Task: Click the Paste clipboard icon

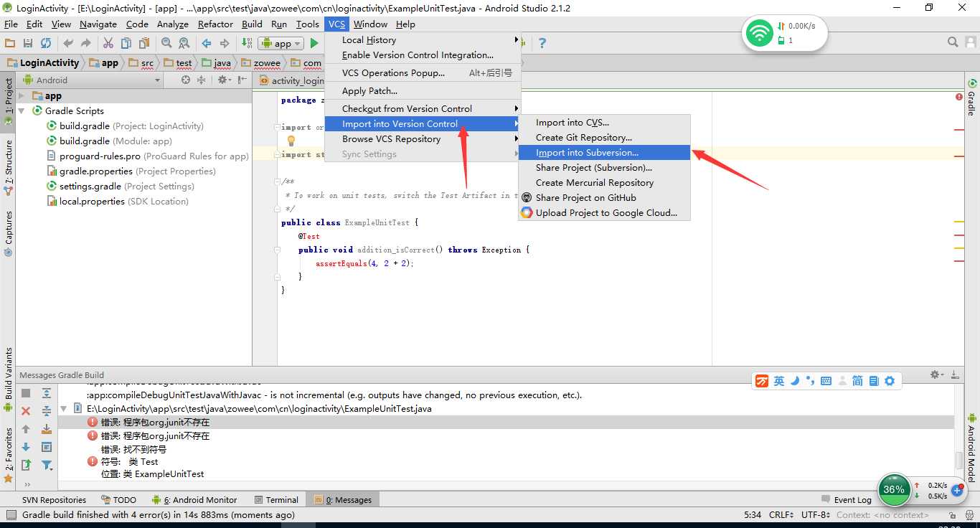Action: coord(144,44)
